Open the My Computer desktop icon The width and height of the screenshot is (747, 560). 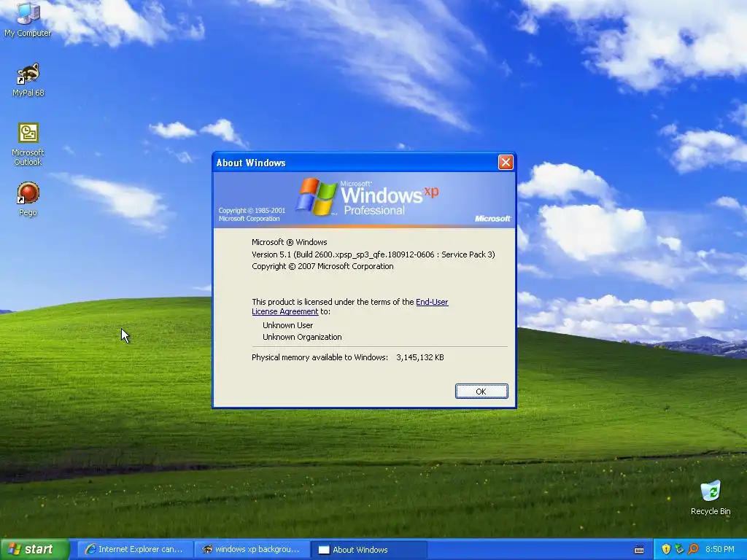[x=28, y=19]
